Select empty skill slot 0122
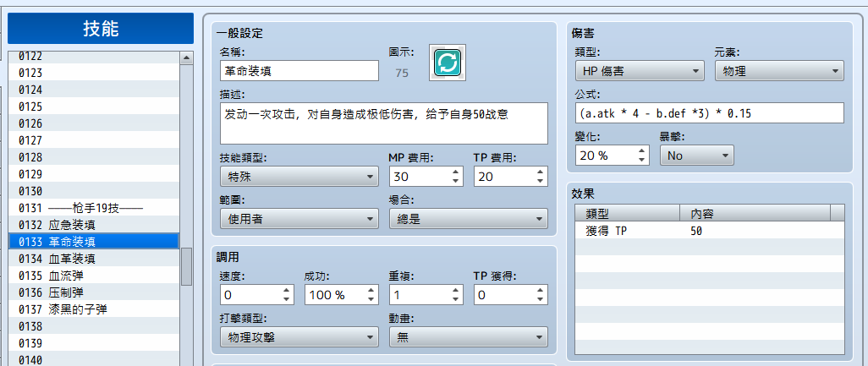The height and width of the screenshot is (366, 868). [x=94, y=57]
